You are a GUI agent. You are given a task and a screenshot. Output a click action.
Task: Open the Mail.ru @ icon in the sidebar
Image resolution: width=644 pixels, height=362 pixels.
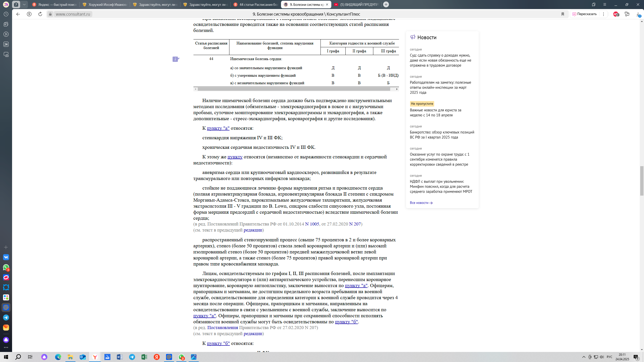pyautogui.click(x=6, y=307)
